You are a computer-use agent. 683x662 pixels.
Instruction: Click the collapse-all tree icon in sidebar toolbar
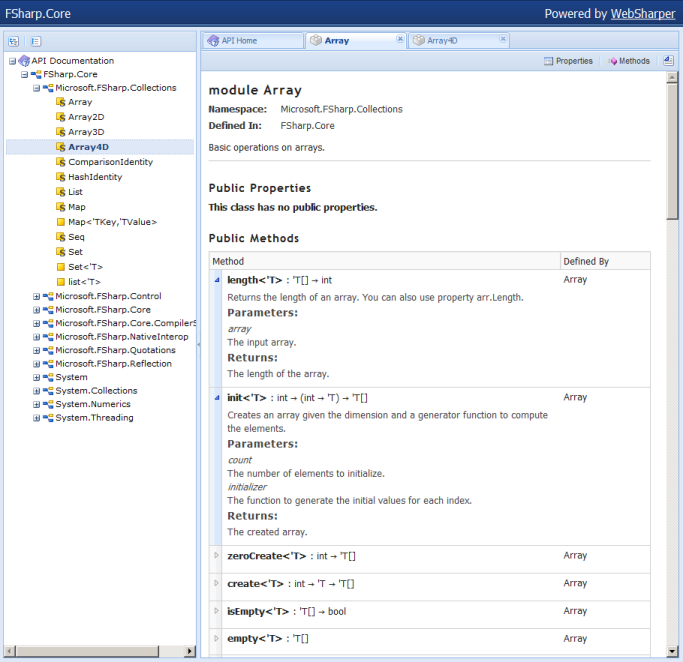36,41
